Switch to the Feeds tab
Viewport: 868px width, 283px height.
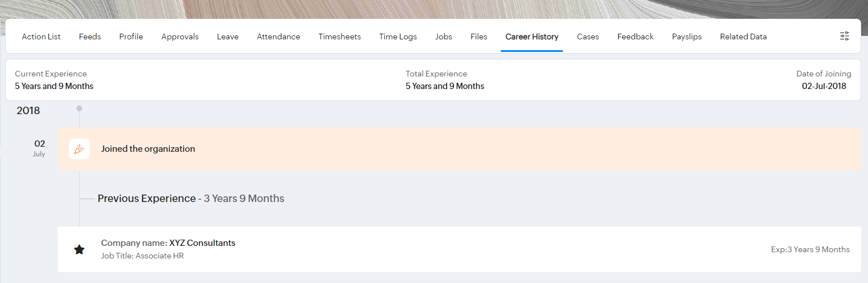(x=90, y=37)
